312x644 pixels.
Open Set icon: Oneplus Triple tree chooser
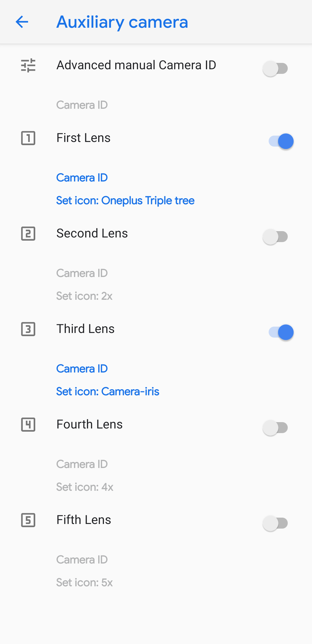click(125, 201)
